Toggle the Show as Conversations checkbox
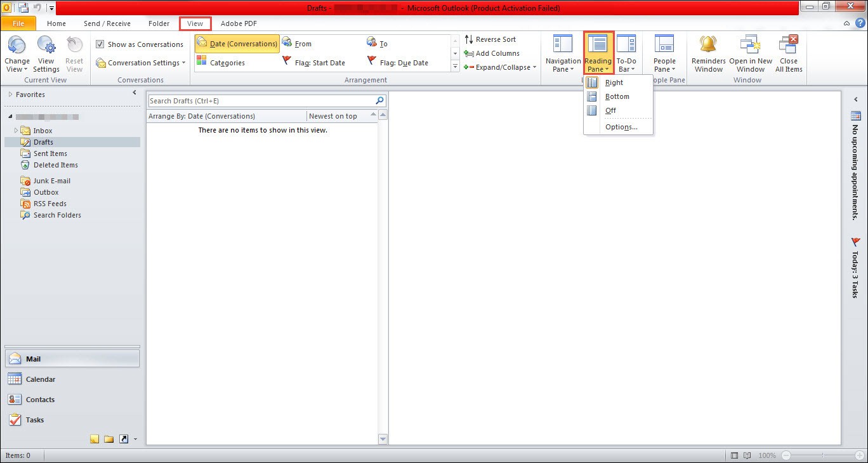 (x=100, y=44)
